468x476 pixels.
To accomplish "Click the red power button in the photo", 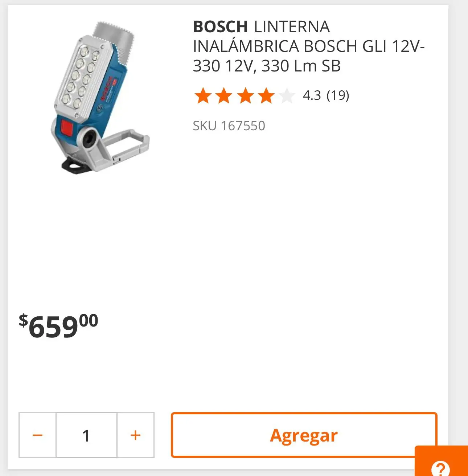I will point(67,128).
